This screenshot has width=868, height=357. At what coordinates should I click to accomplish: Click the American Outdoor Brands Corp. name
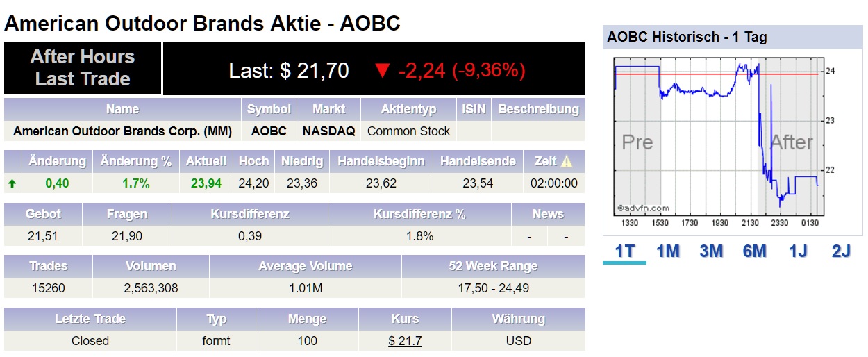coord(122,131)
